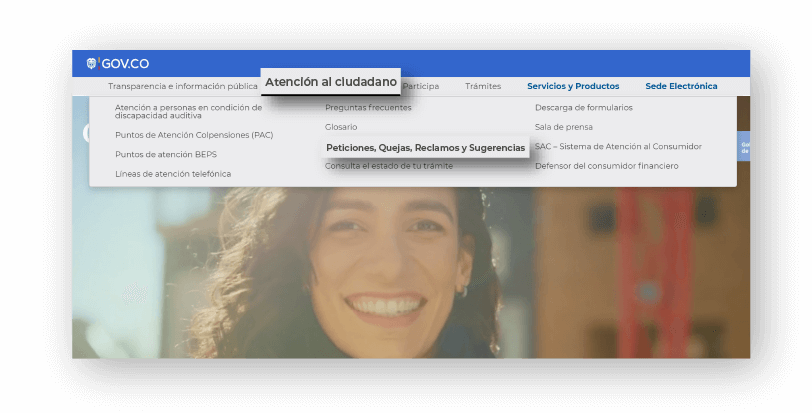Open Sala de prensa link
The height and width of the screenshot is (413, 812).
564,127
